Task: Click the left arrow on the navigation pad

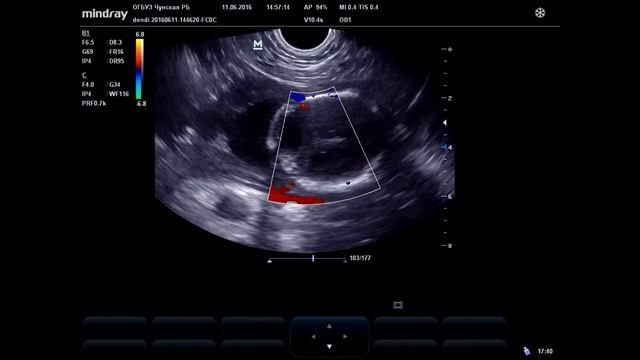Action: pos(313,337)
